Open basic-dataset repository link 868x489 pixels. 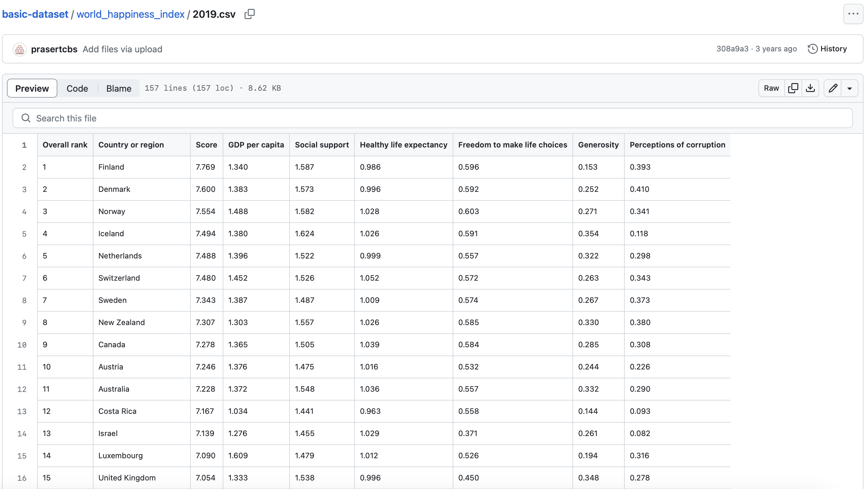click(35, 14)
